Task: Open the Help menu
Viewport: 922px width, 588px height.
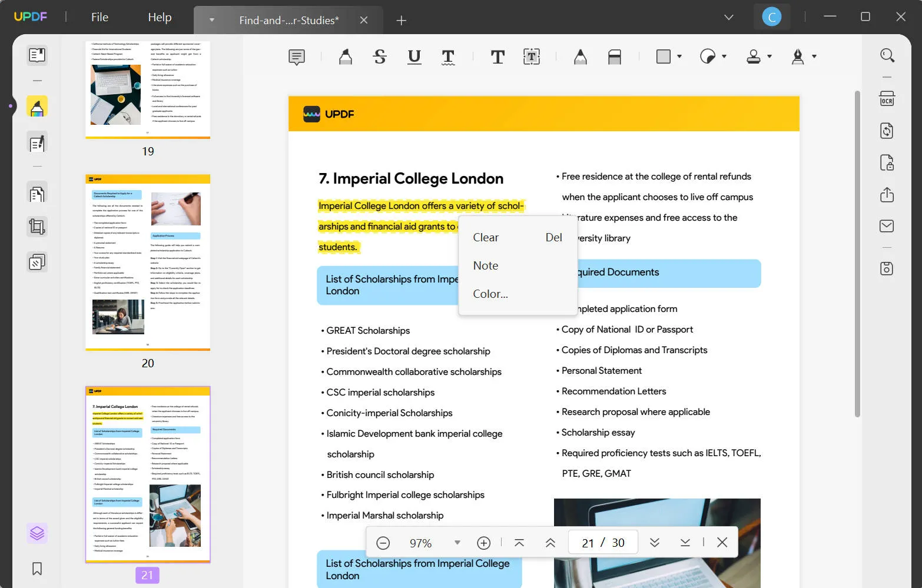Action: coord(160,17)
